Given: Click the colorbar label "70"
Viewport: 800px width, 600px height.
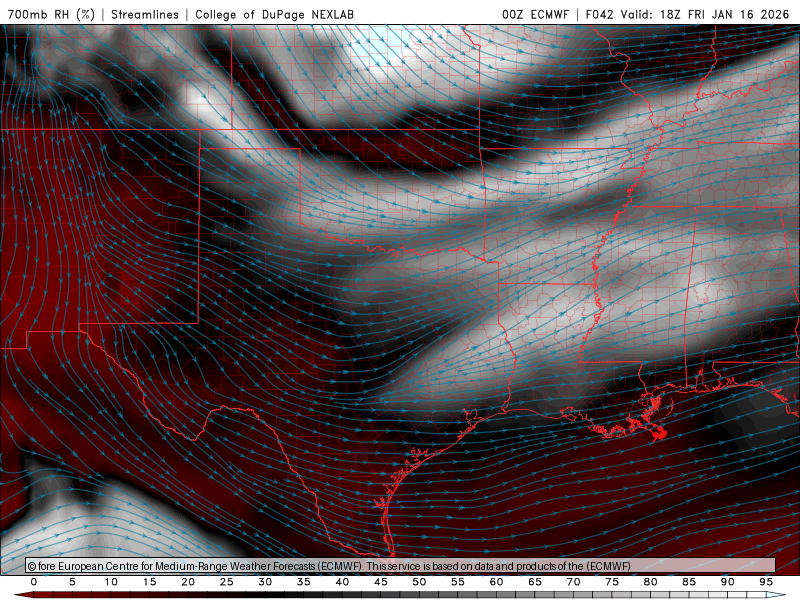Looking at the screenshot, I should pyautogui.click(x=573, y=582).
